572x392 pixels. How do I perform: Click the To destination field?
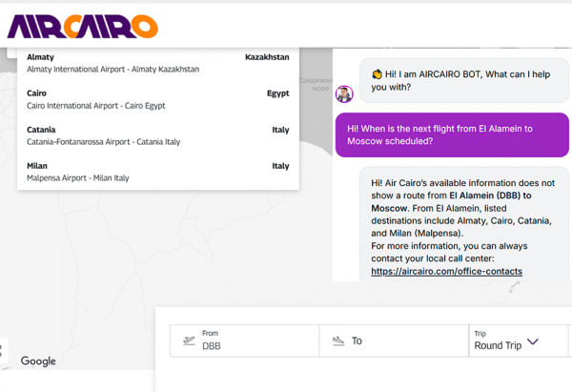point(394,340)
